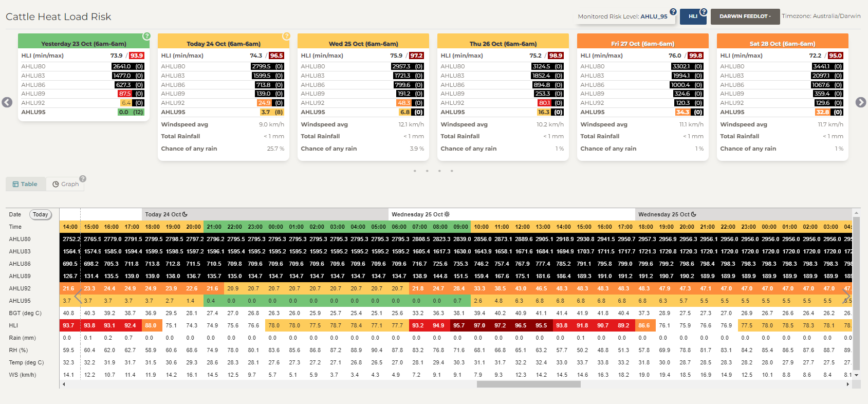Select the Fri 27 Oct forecast card header
Screen dimensions: 868x404
(642, 44)
